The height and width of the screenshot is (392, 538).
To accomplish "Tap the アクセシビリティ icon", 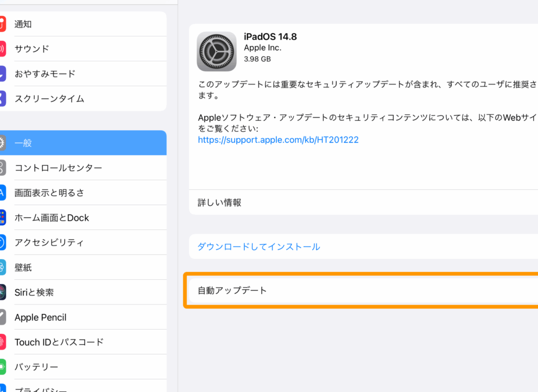I will [3, 242].
